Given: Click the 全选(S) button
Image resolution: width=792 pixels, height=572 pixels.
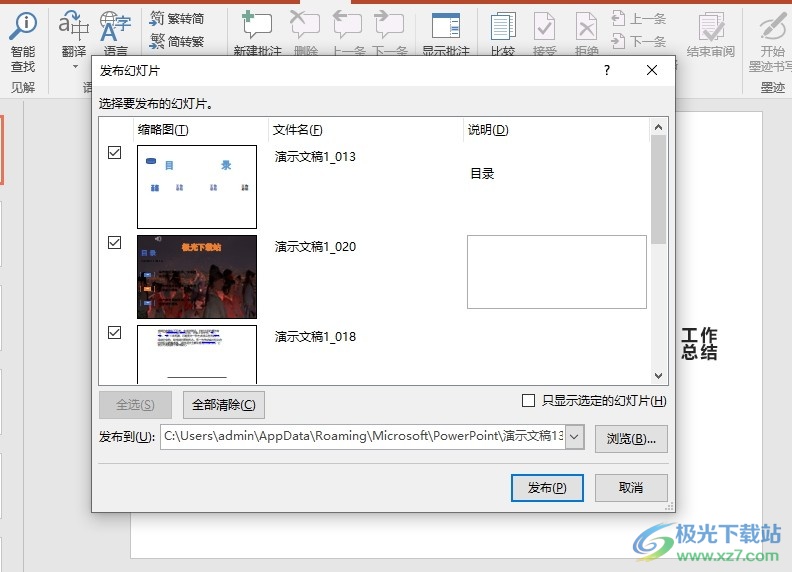Looking at the screenshot, I should tap(135, 405).
